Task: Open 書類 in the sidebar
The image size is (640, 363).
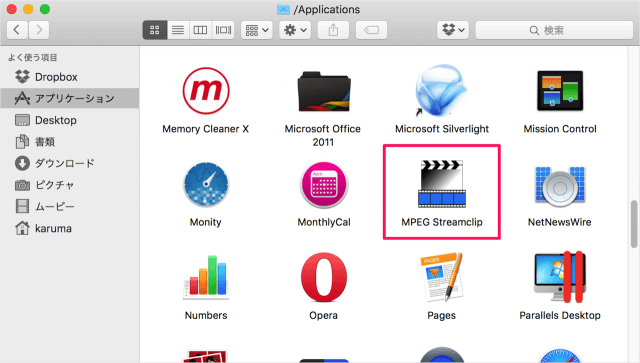Action: coord(70,142)
